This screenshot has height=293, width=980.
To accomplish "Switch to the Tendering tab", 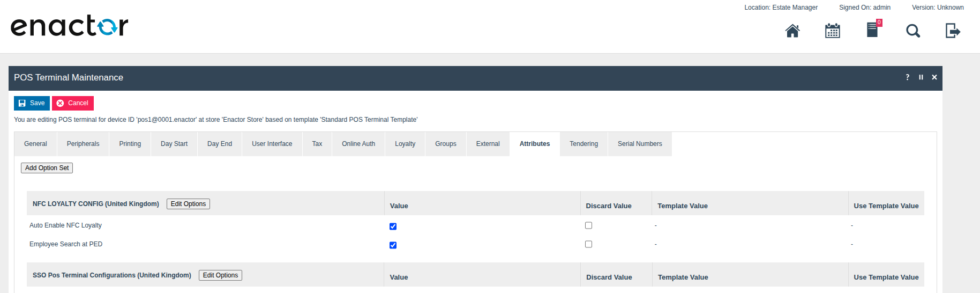I will point(584,144).
